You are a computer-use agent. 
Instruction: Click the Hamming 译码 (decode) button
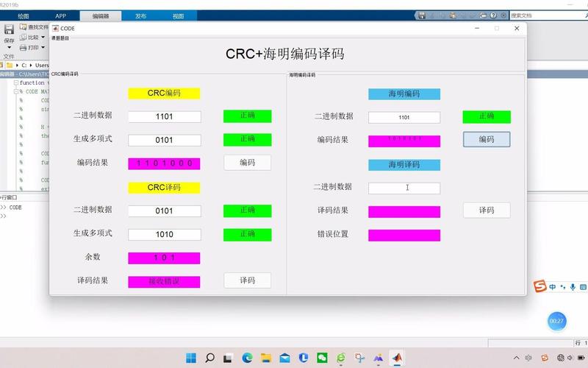[487, 210]
